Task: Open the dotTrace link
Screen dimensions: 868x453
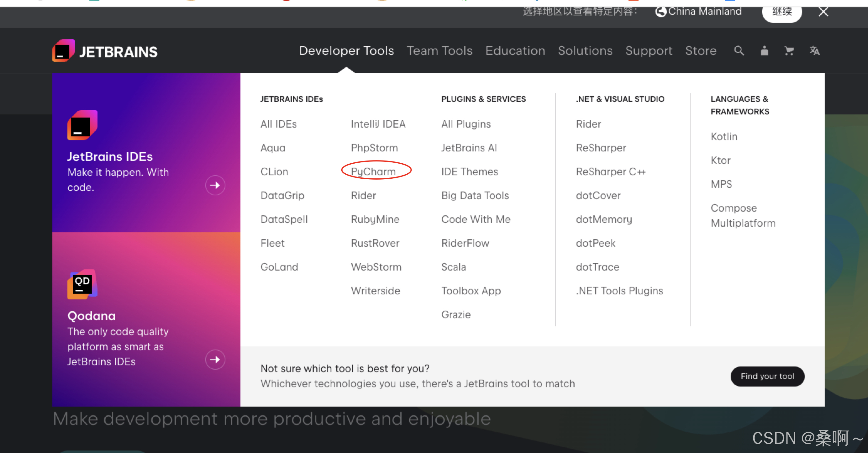Action: (x=597, y=267)
